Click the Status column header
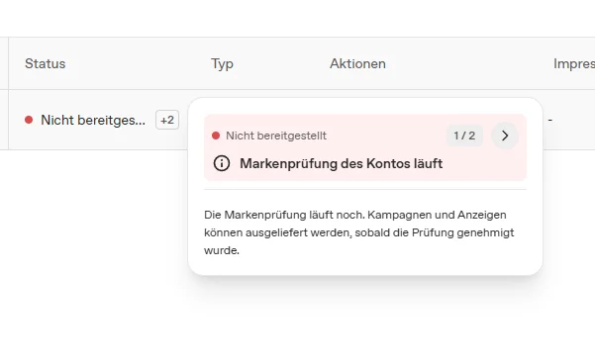The image size is (595, 364). (46, 63)
